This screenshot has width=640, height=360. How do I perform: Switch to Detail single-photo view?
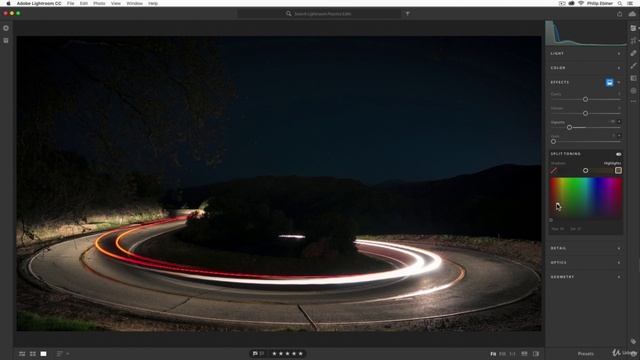43,353
